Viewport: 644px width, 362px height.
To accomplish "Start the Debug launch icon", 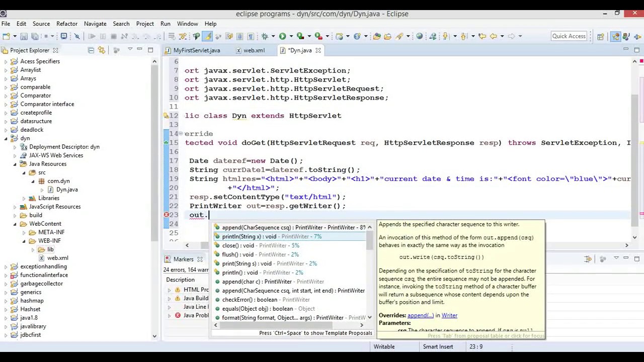I will [x=264, y=36].
